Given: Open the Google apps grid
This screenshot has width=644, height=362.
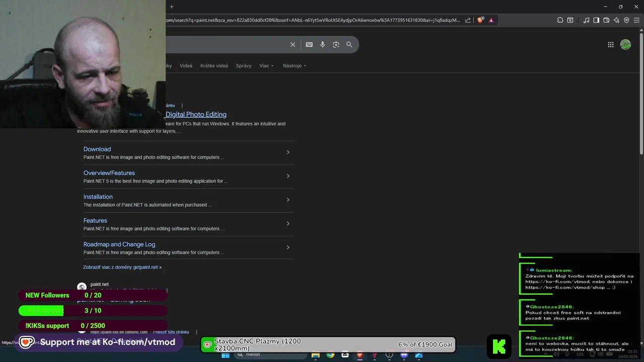Looking at the screenshot, I should pos(611,45).
